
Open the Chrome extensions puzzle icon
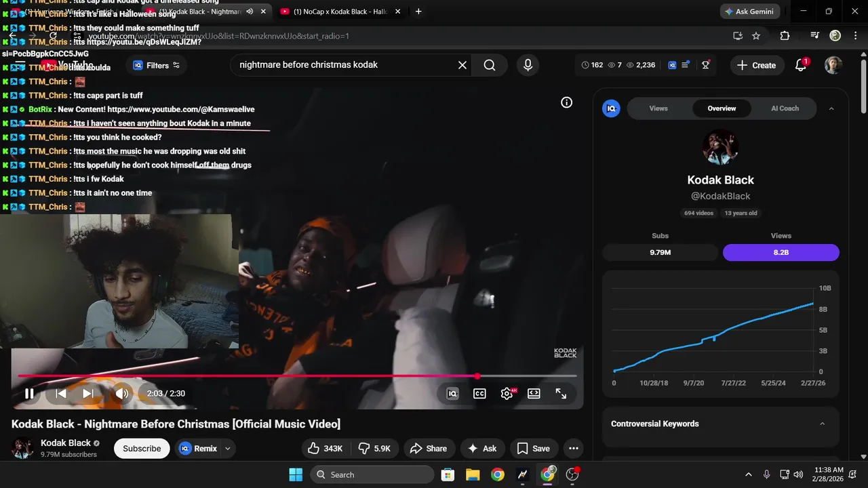point(785,36)
